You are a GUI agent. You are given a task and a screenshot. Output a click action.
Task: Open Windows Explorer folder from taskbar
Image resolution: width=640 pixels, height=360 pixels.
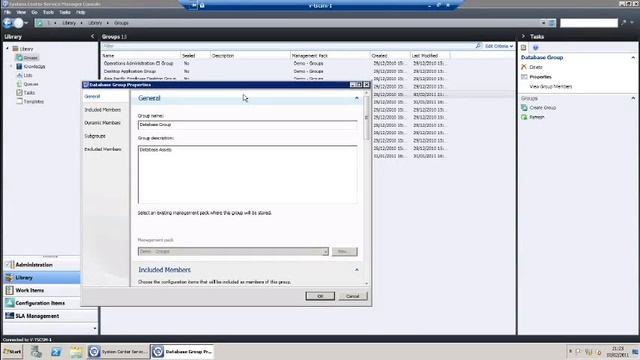click(76, 351)
